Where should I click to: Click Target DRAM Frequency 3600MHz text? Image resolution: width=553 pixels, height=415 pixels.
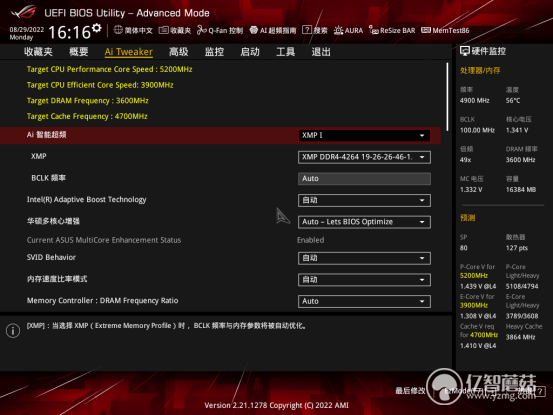87,100
